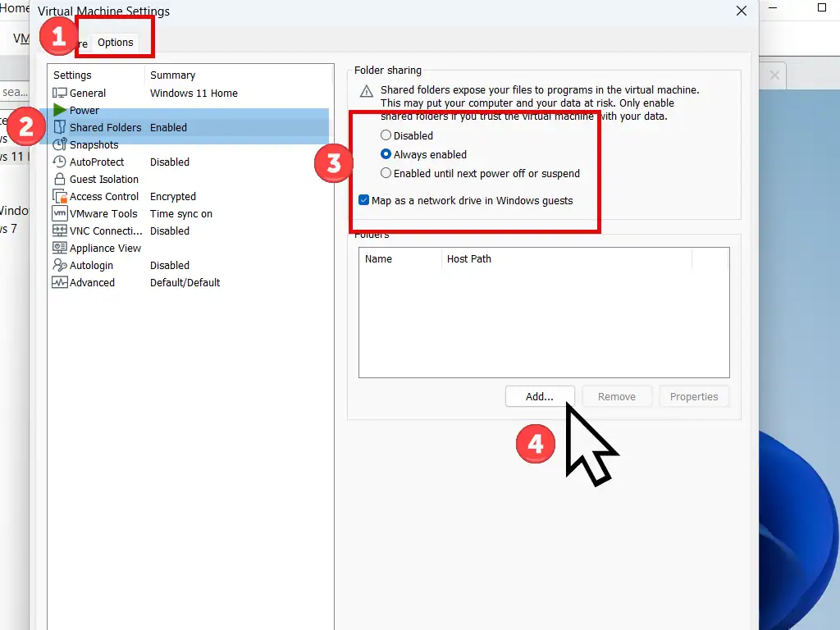Image resolution: width=840 pixels, height=630 pixels.
Task: Click the Properties button
Action: tap(694, 396)
